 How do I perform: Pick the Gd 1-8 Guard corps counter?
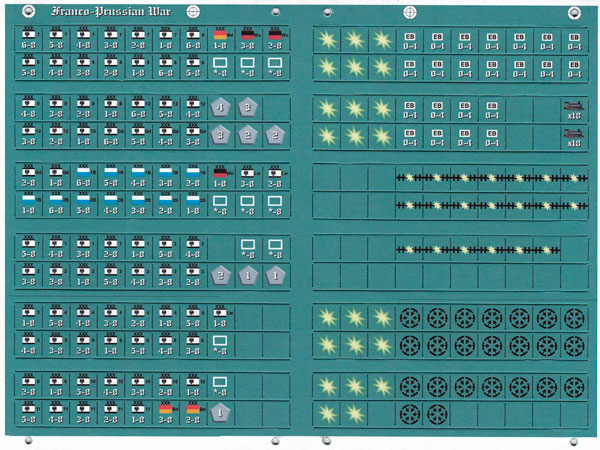tap(56, 177)
